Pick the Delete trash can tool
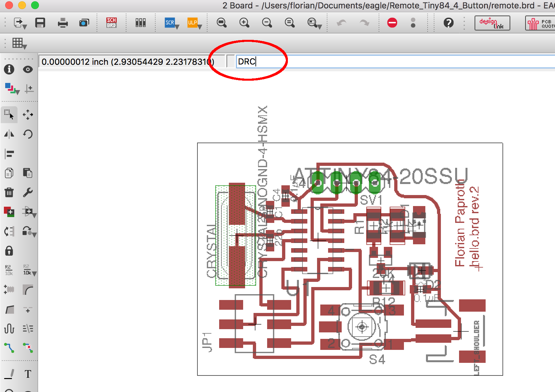 (9, 192)
